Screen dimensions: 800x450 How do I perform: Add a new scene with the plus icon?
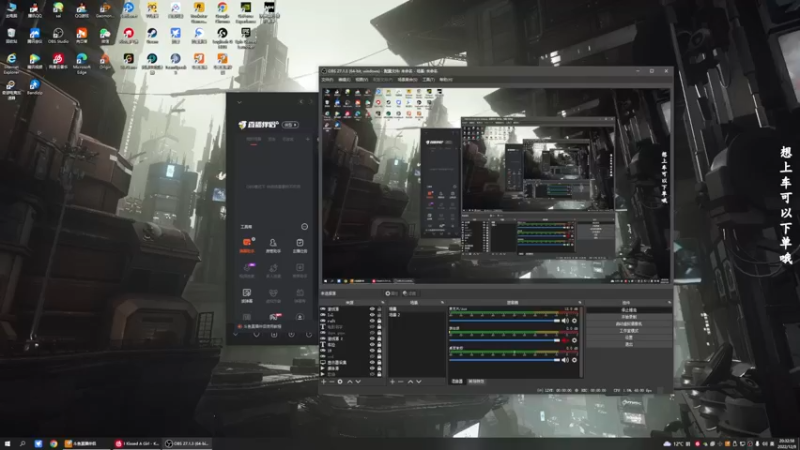tap(392, 382)
